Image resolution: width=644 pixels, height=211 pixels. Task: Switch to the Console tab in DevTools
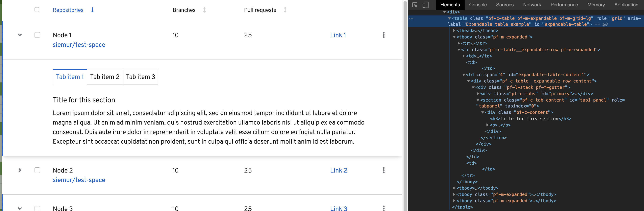[478, 5]
